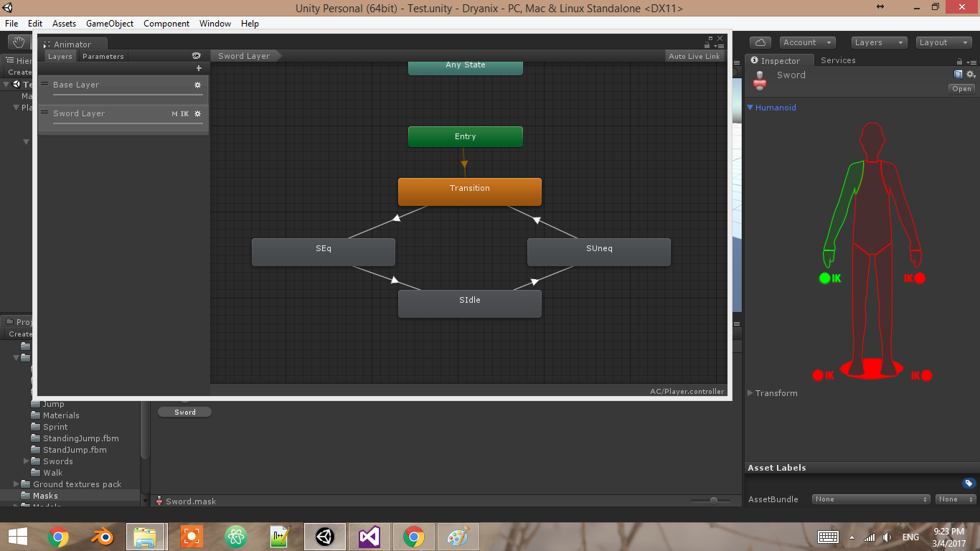Screen dimensions: 980x551
Task: Switch to Parameters tab in Animator
Action: (103, 56)
